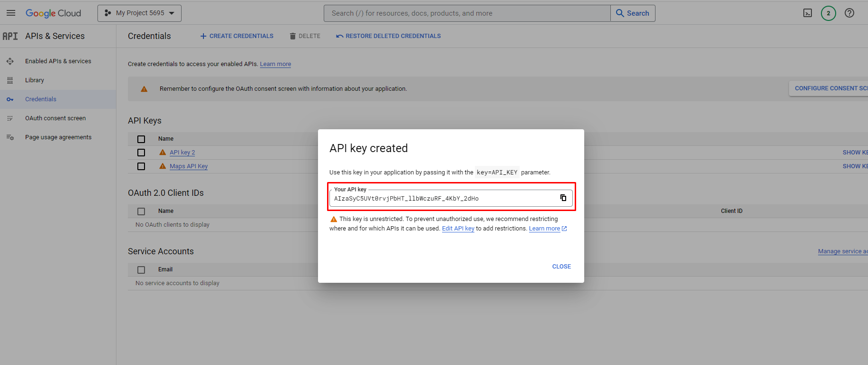
Task: Expand the My Project 5695 selector
Action: [139, 13]
